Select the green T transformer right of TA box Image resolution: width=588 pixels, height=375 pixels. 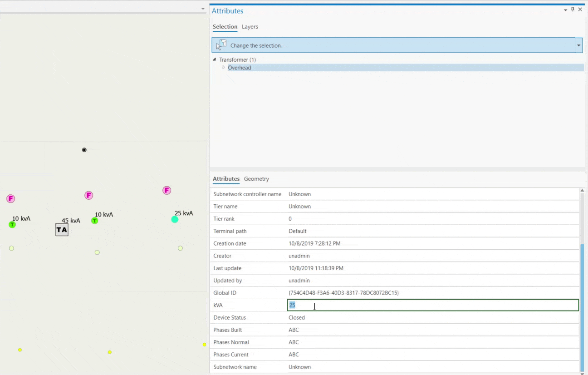coord(95,221)
